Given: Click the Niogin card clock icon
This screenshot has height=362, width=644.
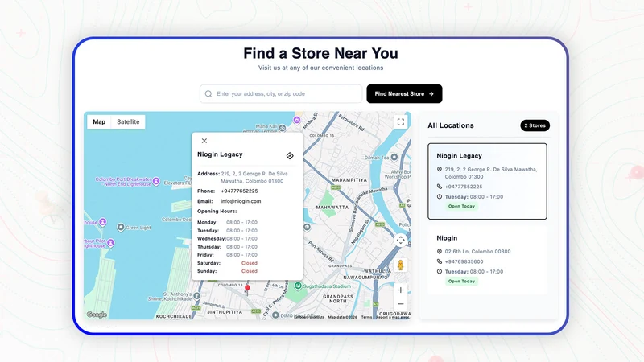Looking at the screenshot, I should (x=440, y=271).
